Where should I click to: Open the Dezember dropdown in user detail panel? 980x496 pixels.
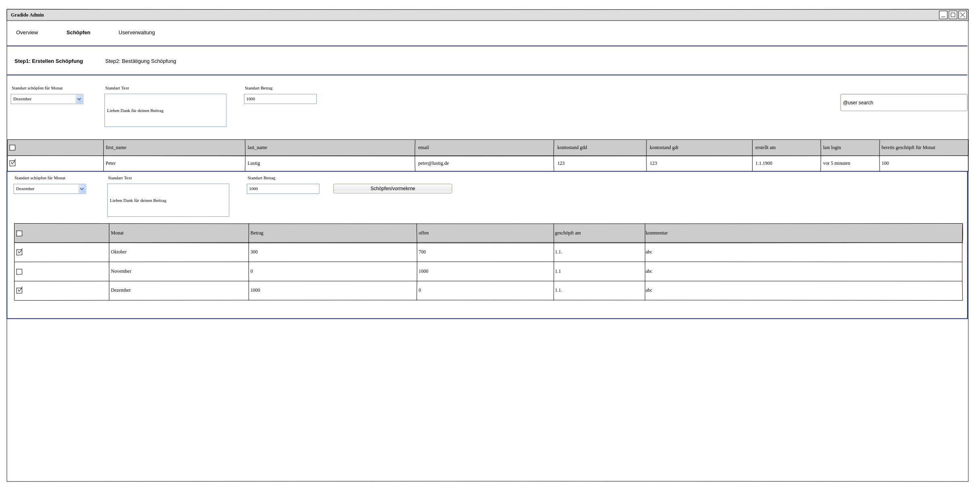point(82,189)
